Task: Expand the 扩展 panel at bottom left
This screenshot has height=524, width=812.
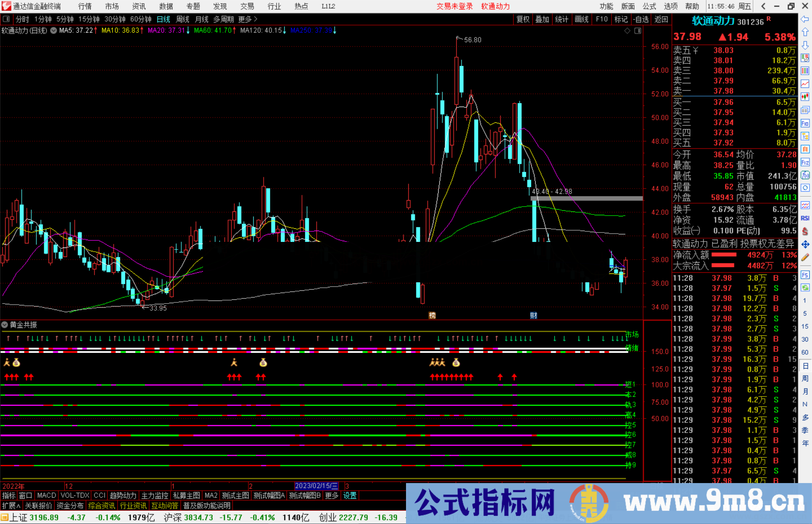Action: (10, 506)
